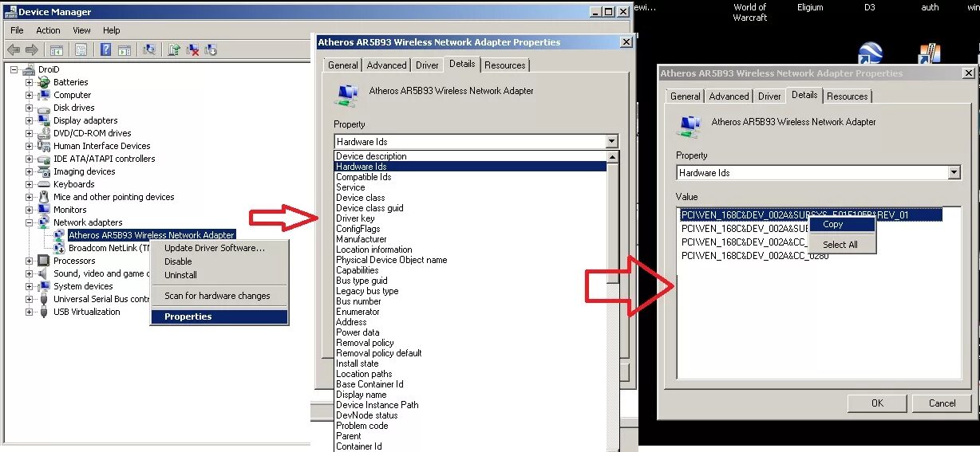
Task: Open the Help menu
Action: [112, 30]
